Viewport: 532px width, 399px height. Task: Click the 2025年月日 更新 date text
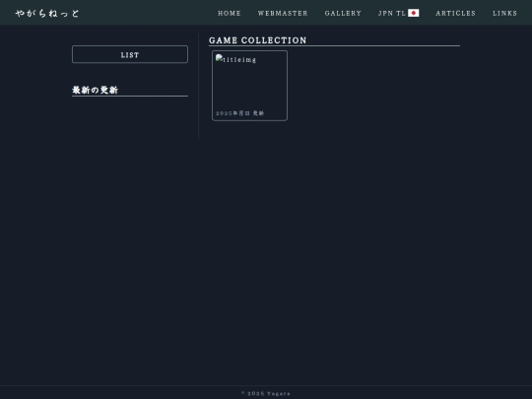[239, 113]
